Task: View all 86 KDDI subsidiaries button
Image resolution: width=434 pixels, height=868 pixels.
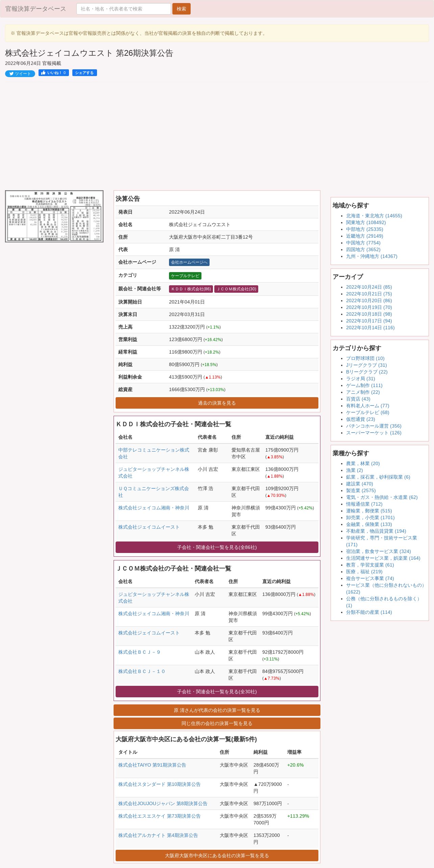Action: coord(217,547)
